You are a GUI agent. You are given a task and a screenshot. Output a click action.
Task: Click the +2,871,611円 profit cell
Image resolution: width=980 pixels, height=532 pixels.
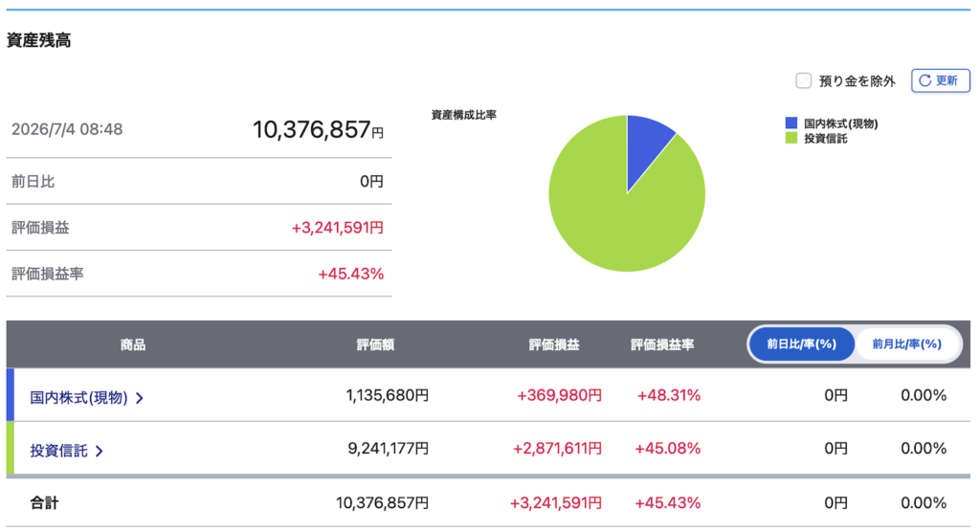pos(557,448)
